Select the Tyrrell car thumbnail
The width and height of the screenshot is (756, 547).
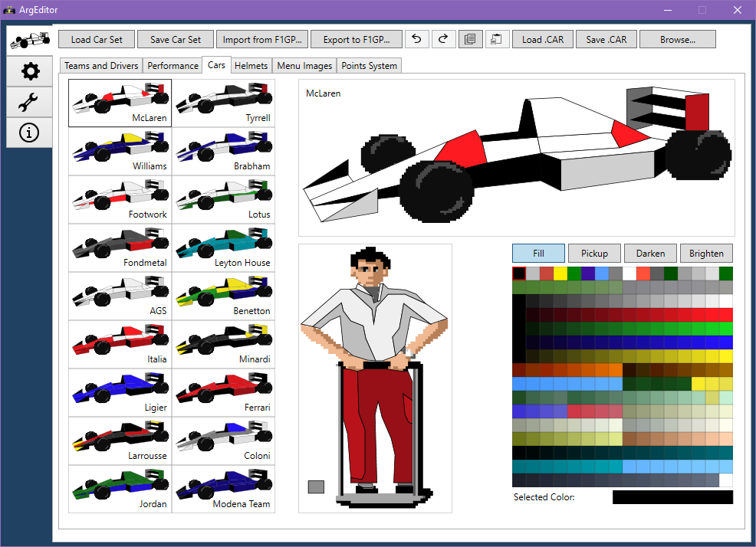(x=224, y=103)
